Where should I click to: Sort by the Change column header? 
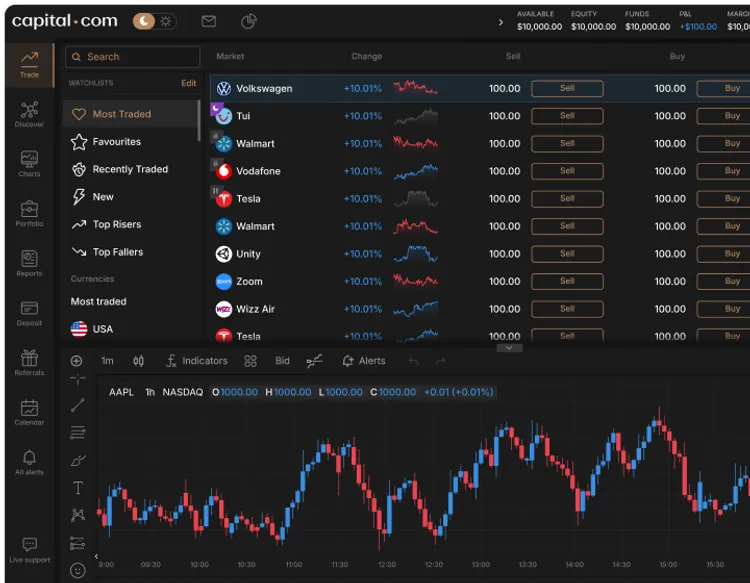coord(366,56)
